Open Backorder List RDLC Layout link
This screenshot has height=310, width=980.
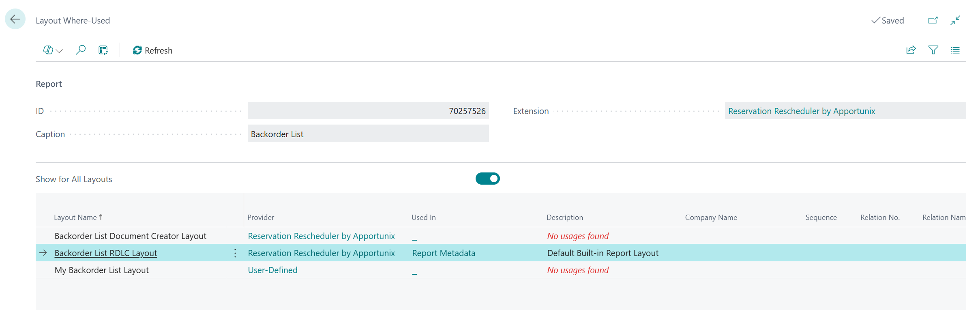pyautogui.click(x=105, y=253)
